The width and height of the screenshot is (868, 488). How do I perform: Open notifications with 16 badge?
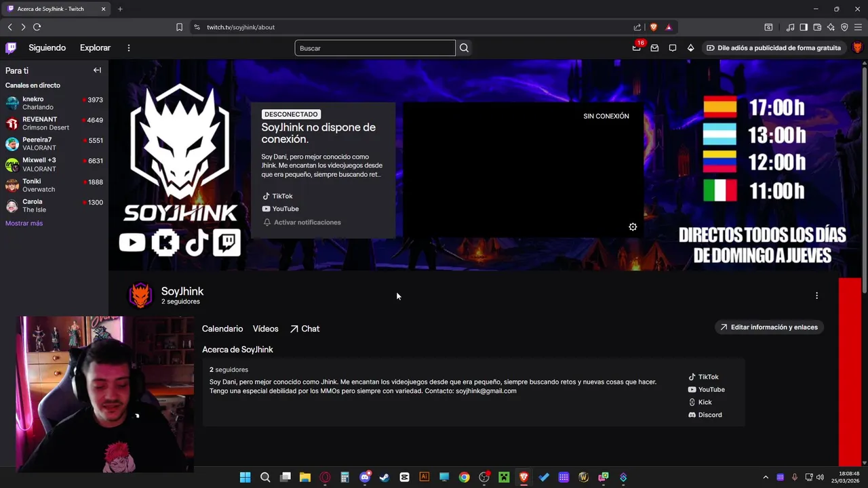click(x=637, y=47)
